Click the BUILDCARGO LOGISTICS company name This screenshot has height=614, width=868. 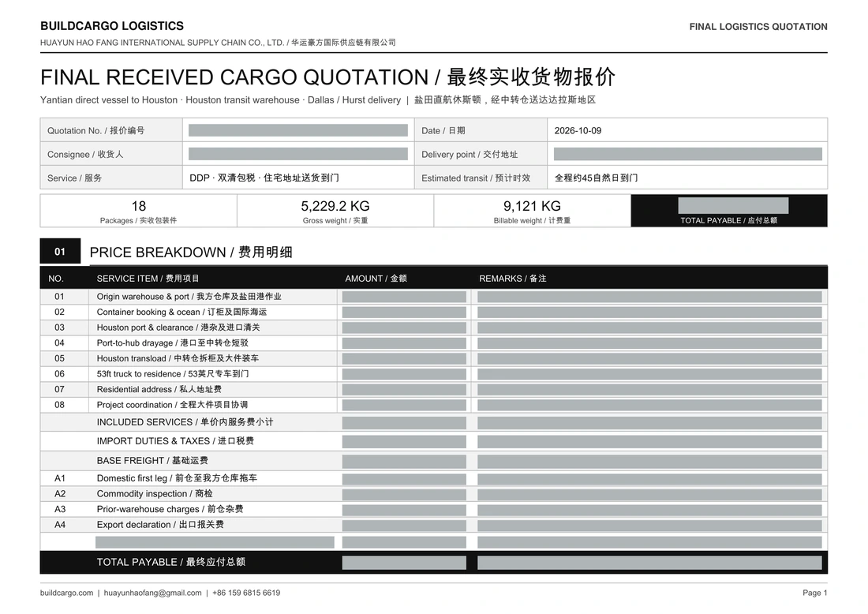[x=112, y=26]
